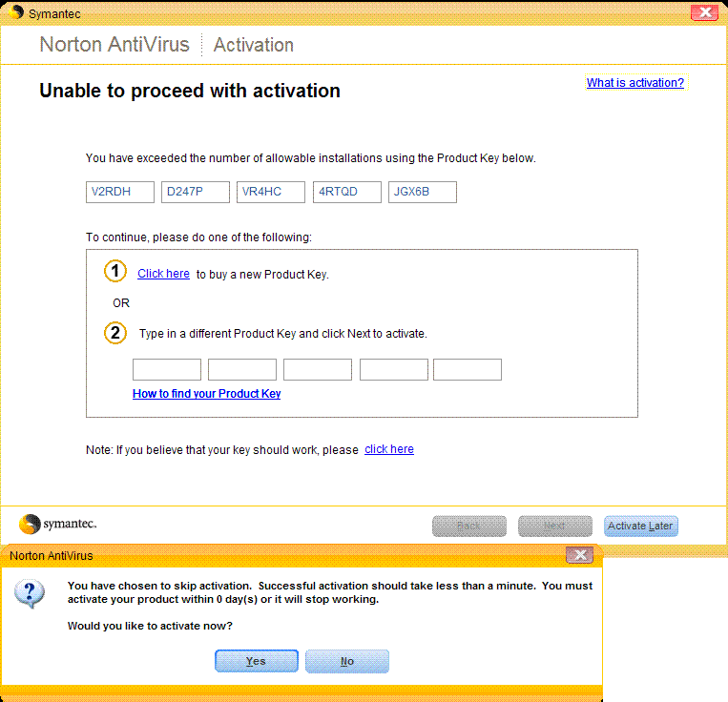
Task: Click the 'Would you like to activate now?' text
Action: tap(150, 626)
